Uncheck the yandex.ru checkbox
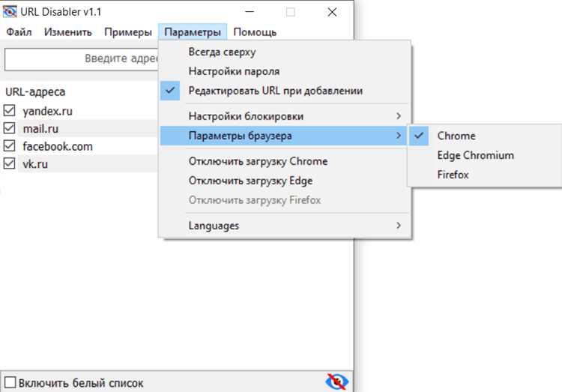Screen dimensions: 562x392 (9, 110)
